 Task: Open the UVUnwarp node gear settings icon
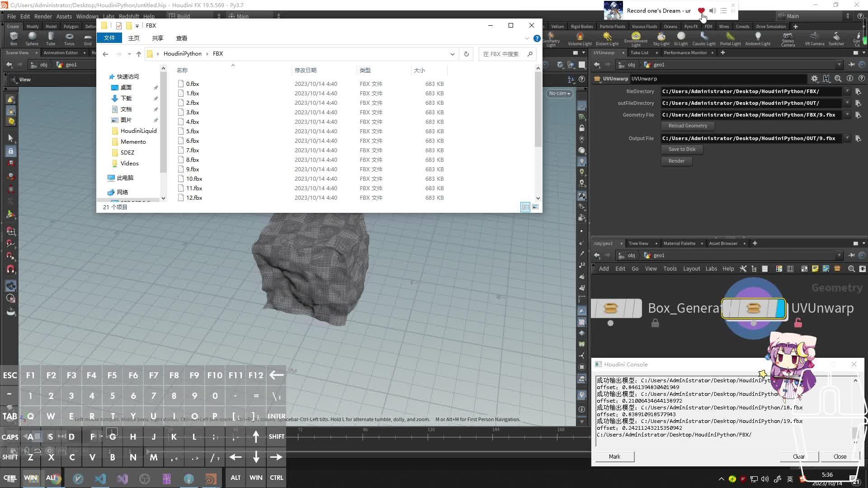click(x=815, y=79)
